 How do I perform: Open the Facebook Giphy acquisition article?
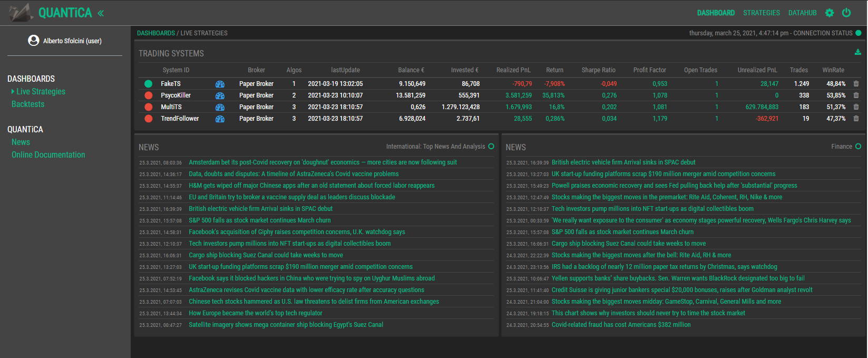(x=297, y=232)
